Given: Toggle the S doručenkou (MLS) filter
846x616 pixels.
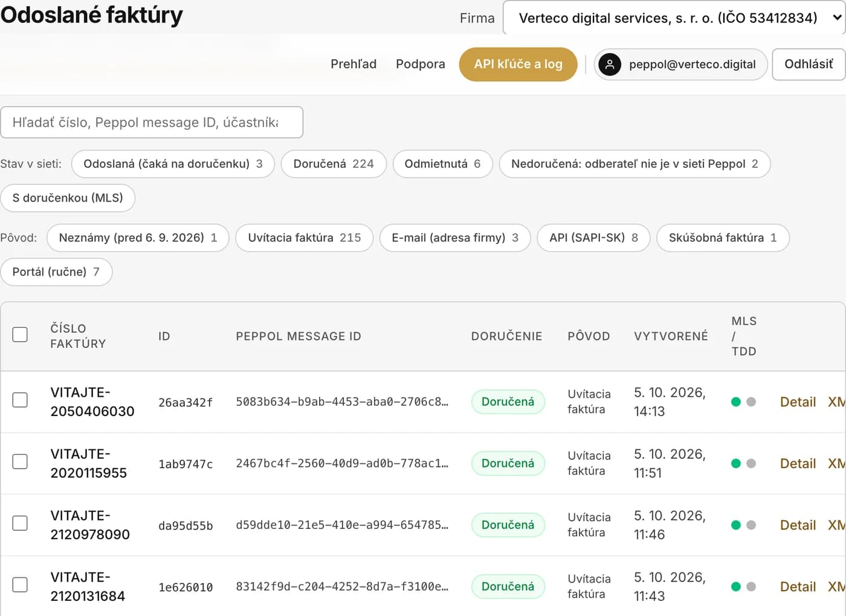Looking at the screenshot, I should click(68, 198).
